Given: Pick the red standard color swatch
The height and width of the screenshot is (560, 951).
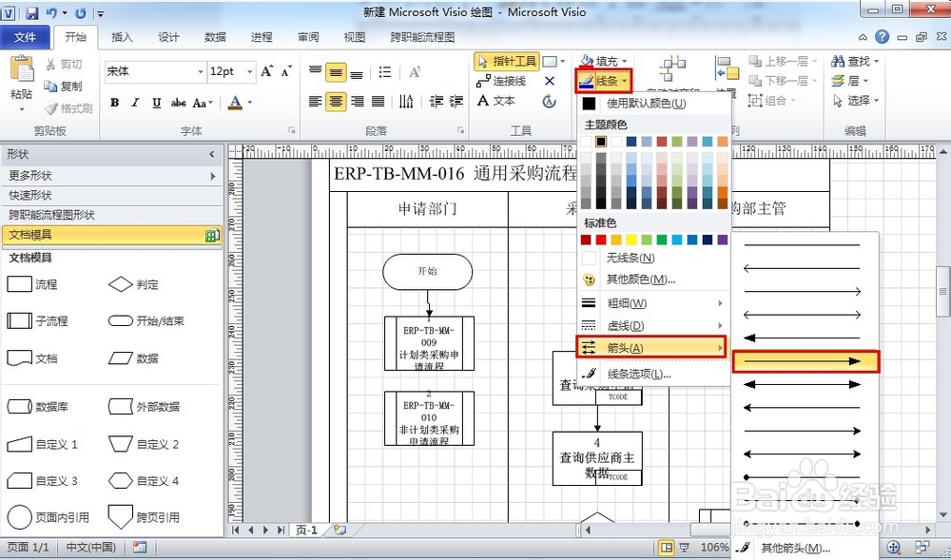Looking at the screenshot, I should [x=600, y=240].
